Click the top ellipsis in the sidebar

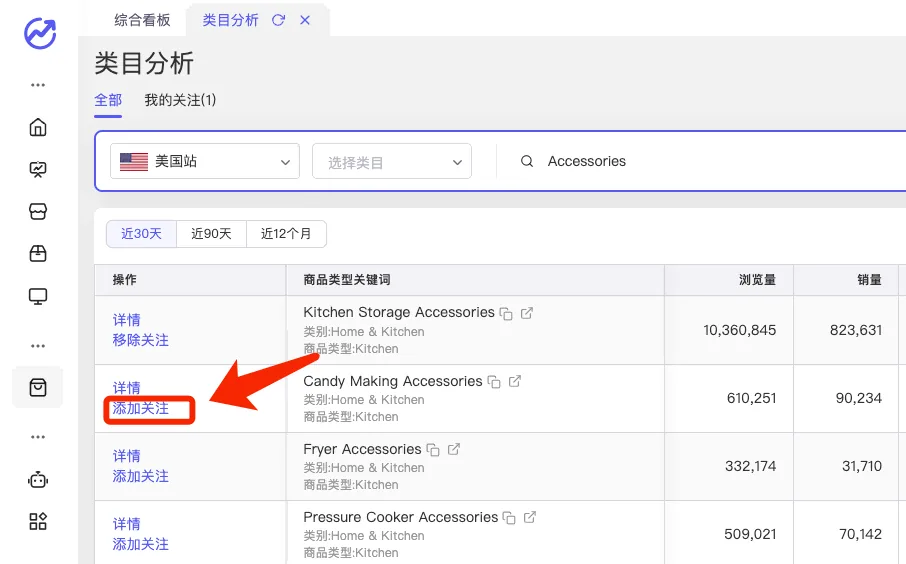pyautogui.click(x=38, y=85)
